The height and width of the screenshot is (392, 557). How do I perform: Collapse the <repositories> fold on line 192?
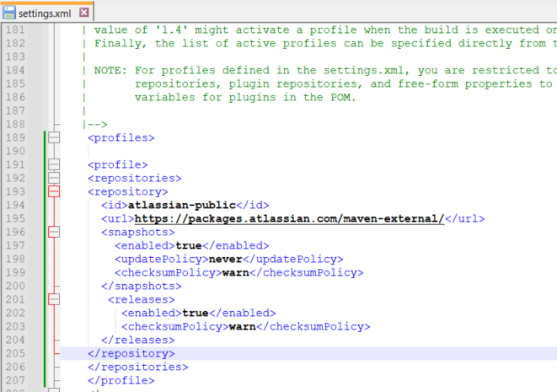click(54, 178)
